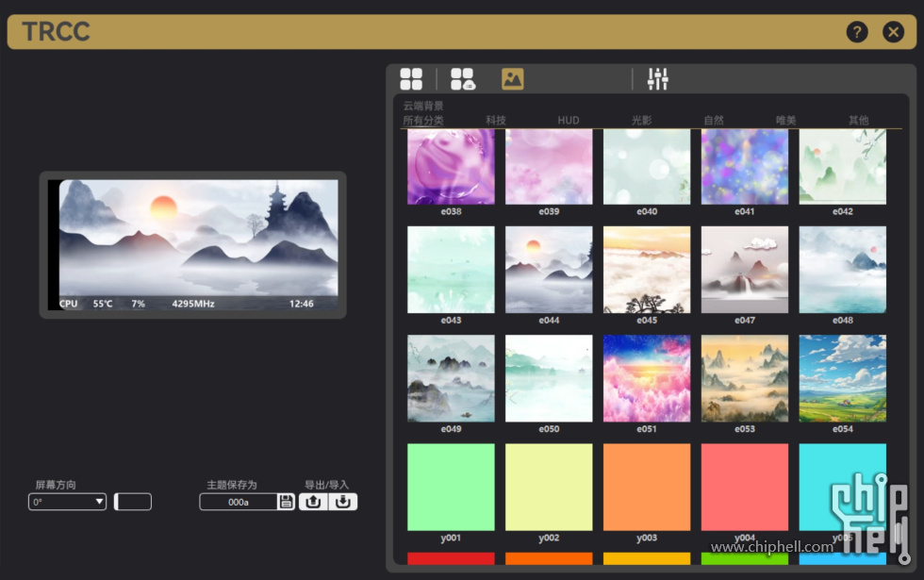Click the 12:46 clock readout in preview

(x=301, y=304)
